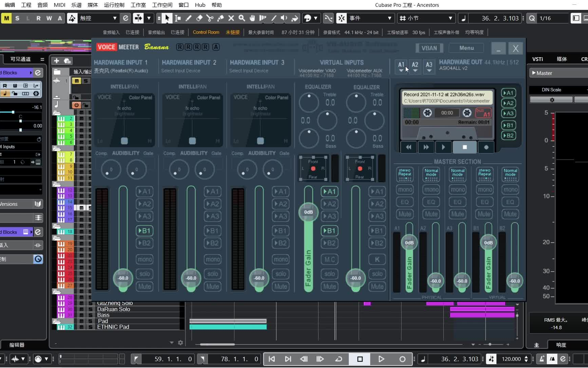This screenshot has width=588, height=368.
Task: Toggle M.C button on Voicemeeter VAIO strip
Action: (329, 259)
